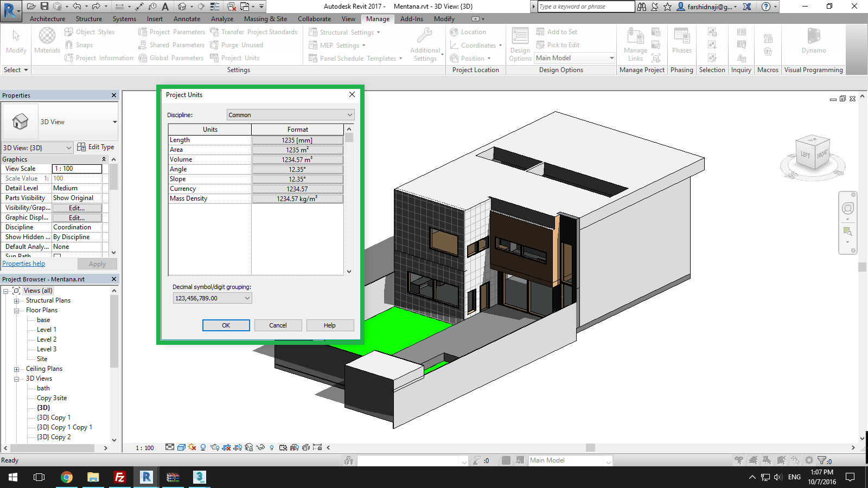The height and width of the screenshot is (488, 868).
Task: Open the Discipline dropdown showing Common
Action: pos(289,114)
